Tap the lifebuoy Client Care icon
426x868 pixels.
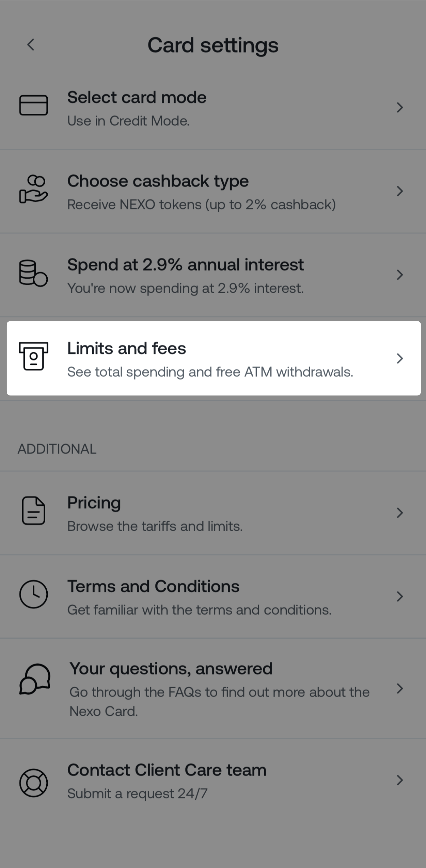(x=34, y=783)
